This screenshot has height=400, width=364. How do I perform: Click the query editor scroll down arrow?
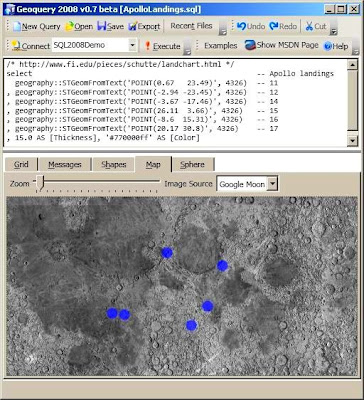click(x=352, y=141)
